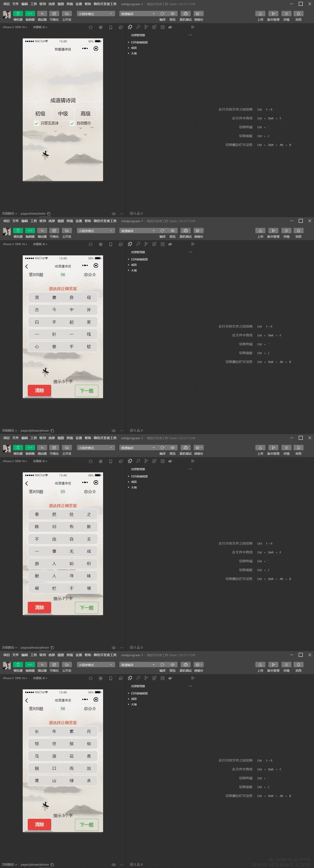Choose the 初级 difficulty level
This screenshot has width=314, height=868.
[40, 114]
